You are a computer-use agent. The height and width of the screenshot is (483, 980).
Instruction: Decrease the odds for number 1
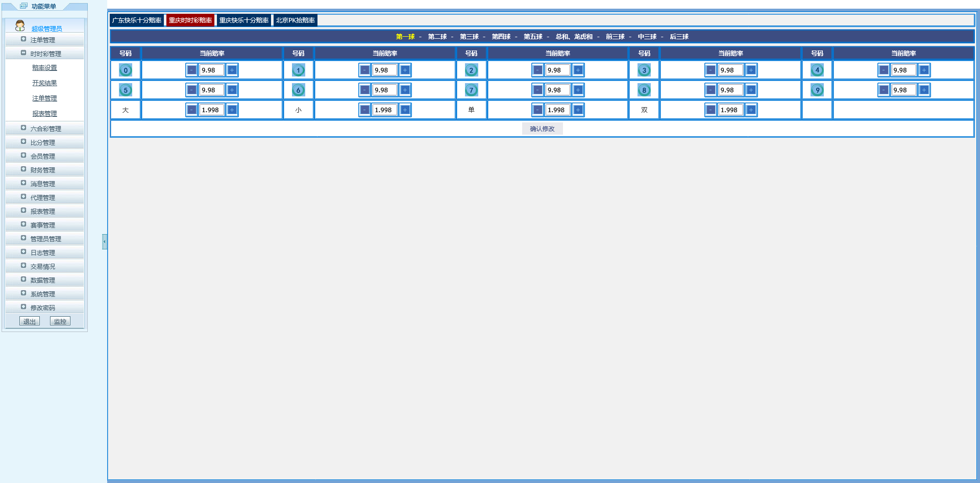point(364,70)
